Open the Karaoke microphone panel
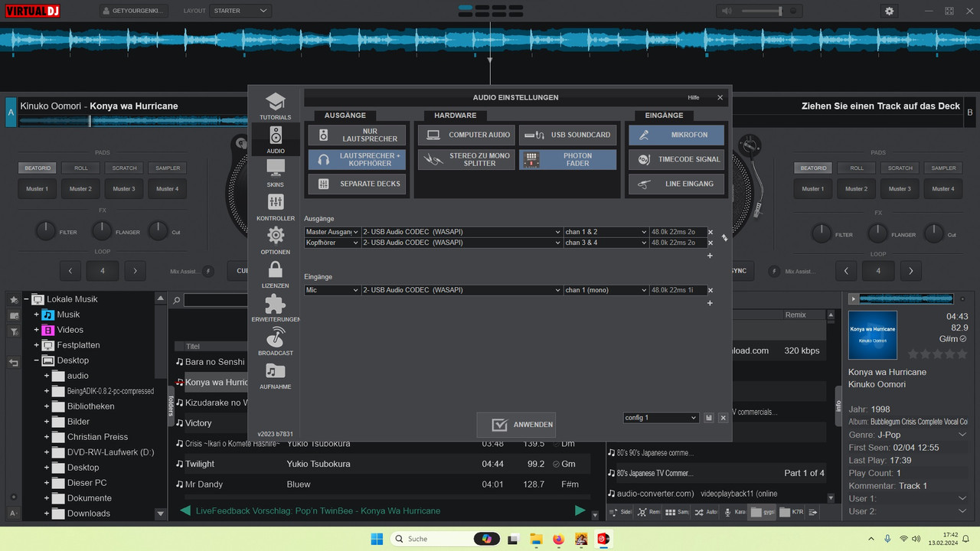 click(735, 512)
